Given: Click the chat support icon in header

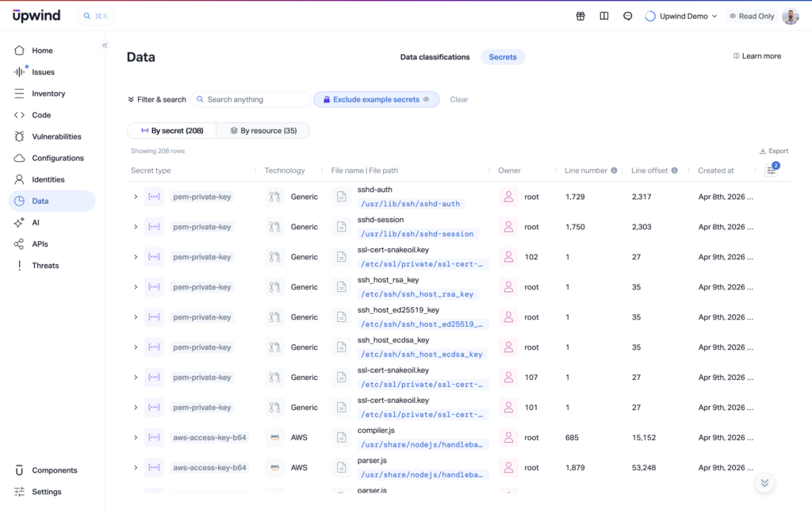Looking at the screenshot, I should 628,16.
